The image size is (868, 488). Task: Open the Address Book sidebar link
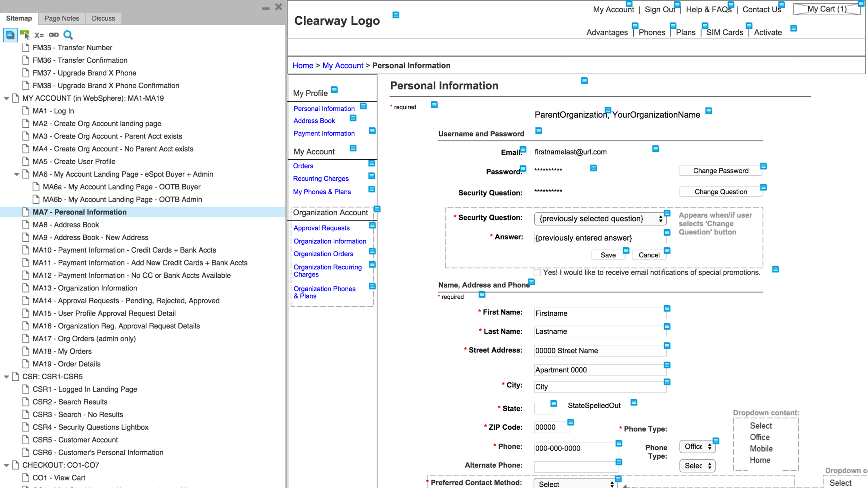click(314, 121)
